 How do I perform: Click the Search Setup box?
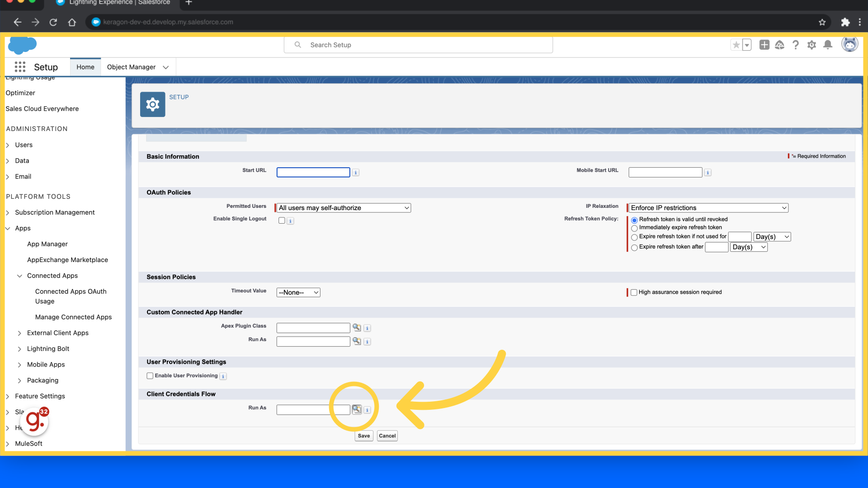(418, 45)
